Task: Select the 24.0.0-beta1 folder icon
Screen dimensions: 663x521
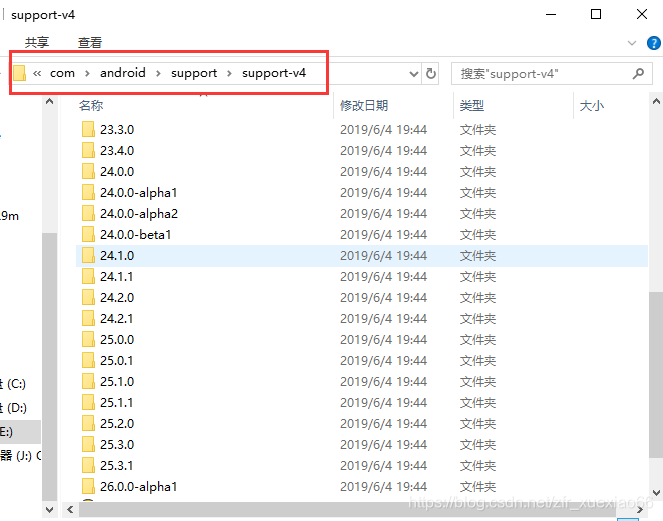Action: (88, 234)
